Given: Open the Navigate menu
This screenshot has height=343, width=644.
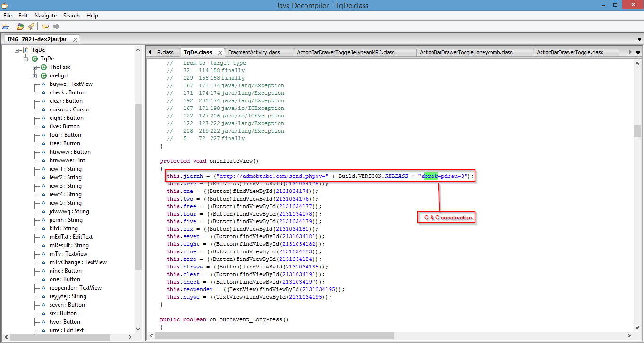Looking at the screenshot, I should 45,16.
